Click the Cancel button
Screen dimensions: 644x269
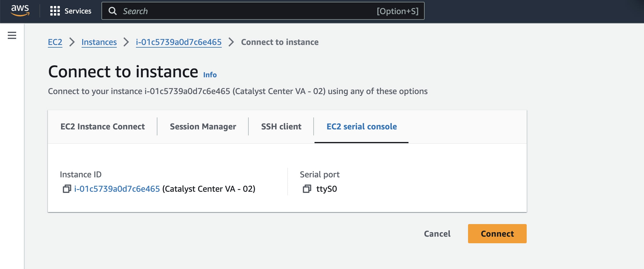click(437, 234)
